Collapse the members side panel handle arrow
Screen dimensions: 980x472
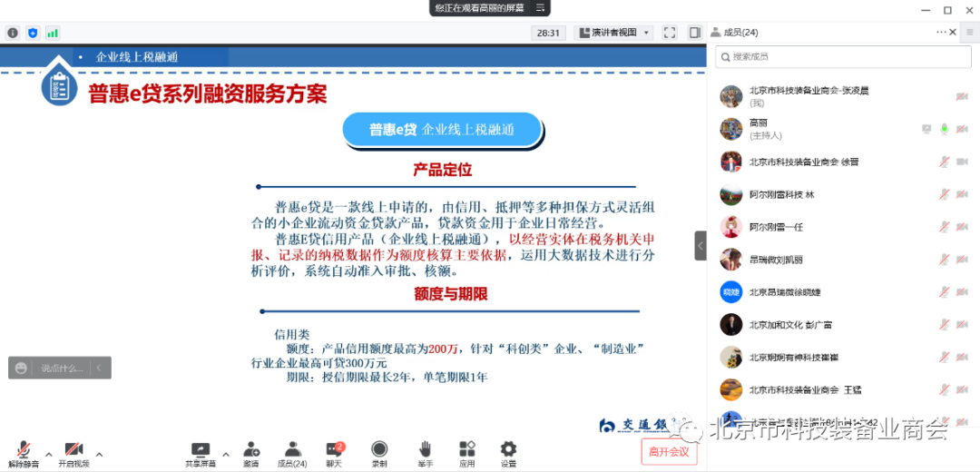[700, 246]
